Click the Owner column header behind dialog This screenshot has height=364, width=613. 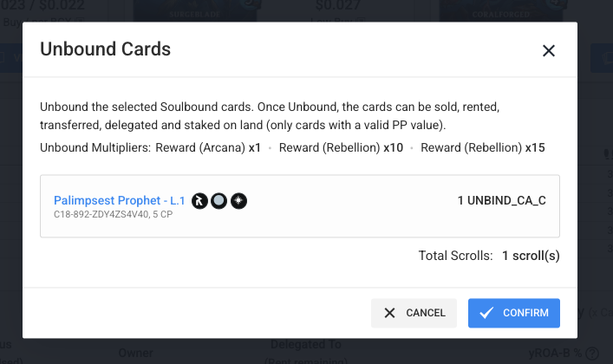134,354
